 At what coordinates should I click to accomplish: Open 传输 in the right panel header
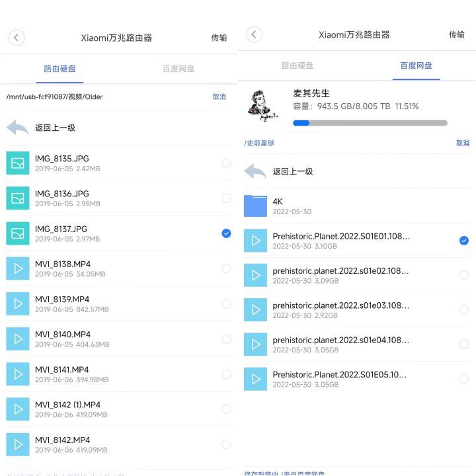click(x=456, y=34)
